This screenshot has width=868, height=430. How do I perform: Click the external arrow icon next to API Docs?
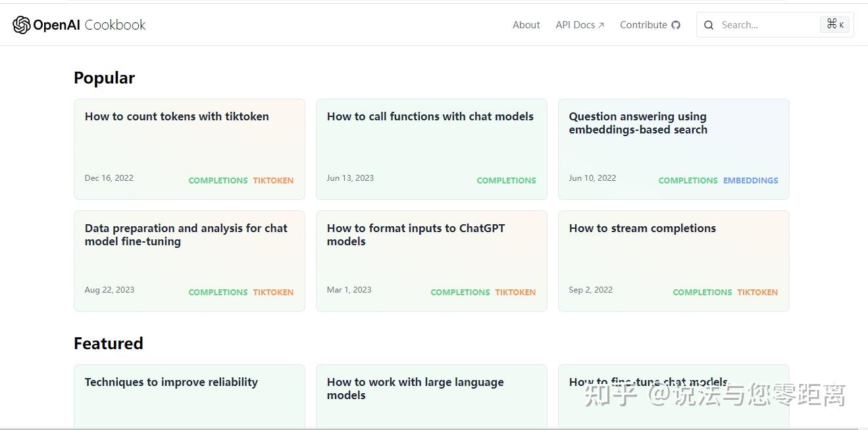point(601,25)
